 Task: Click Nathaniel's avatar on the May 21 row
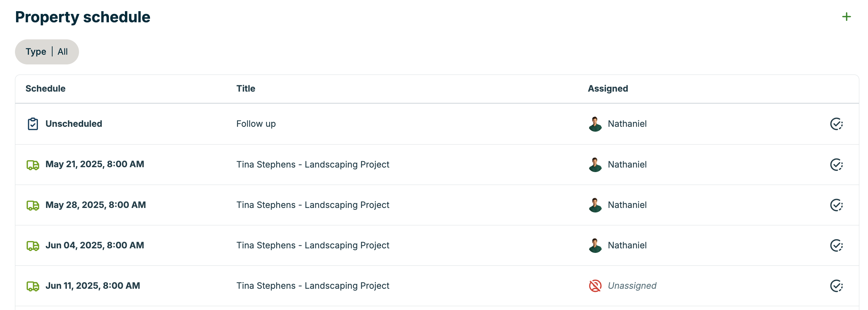point(595,164)
